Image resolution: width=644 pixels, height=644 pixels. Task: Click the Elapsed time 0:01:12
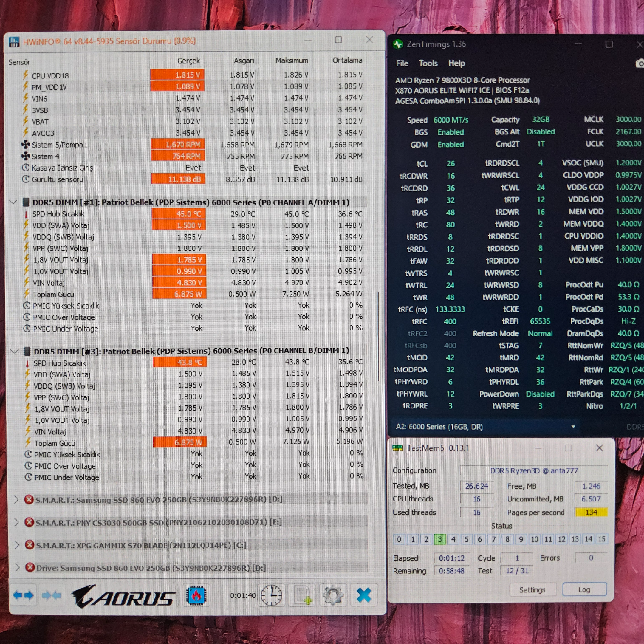tap(452, 558)
